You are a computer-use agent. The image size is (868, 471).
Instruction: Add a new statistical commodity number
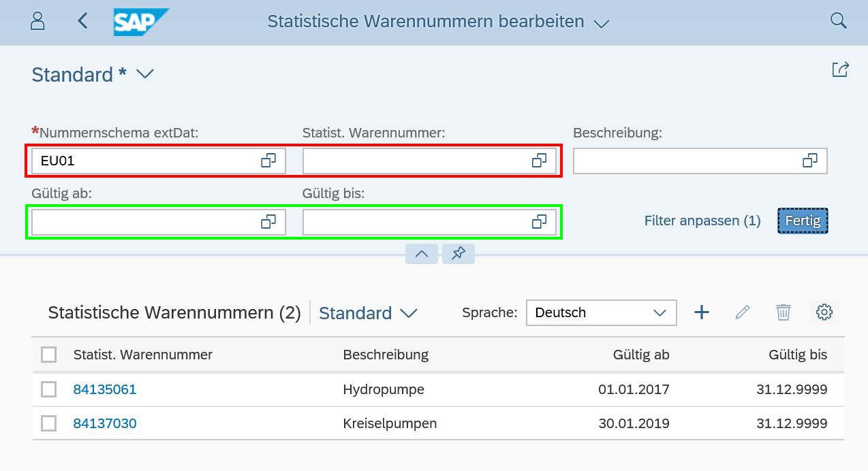(701, 312)
